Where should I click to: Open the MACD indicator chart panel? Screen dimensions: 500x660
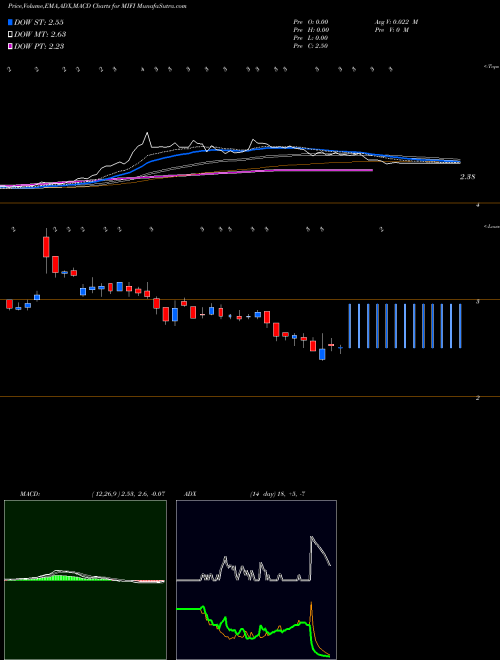tap(85, 580)
